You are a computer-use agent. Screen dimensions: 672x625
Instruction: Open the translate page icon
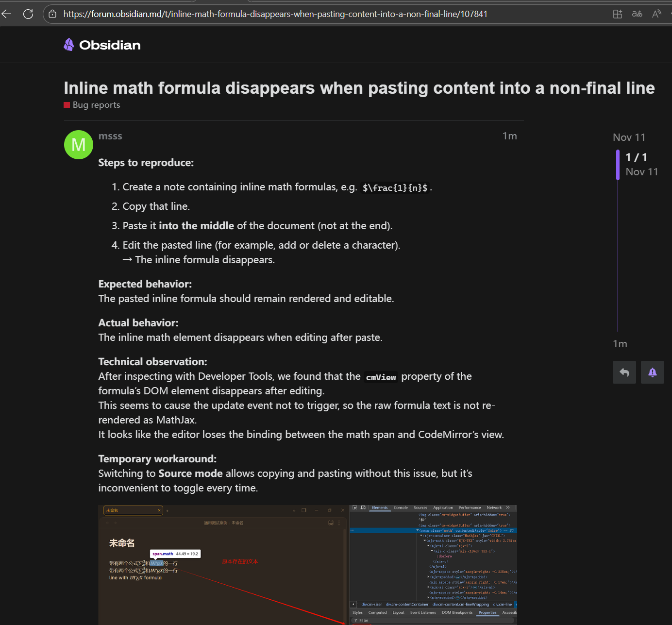[x=637, y=14]
